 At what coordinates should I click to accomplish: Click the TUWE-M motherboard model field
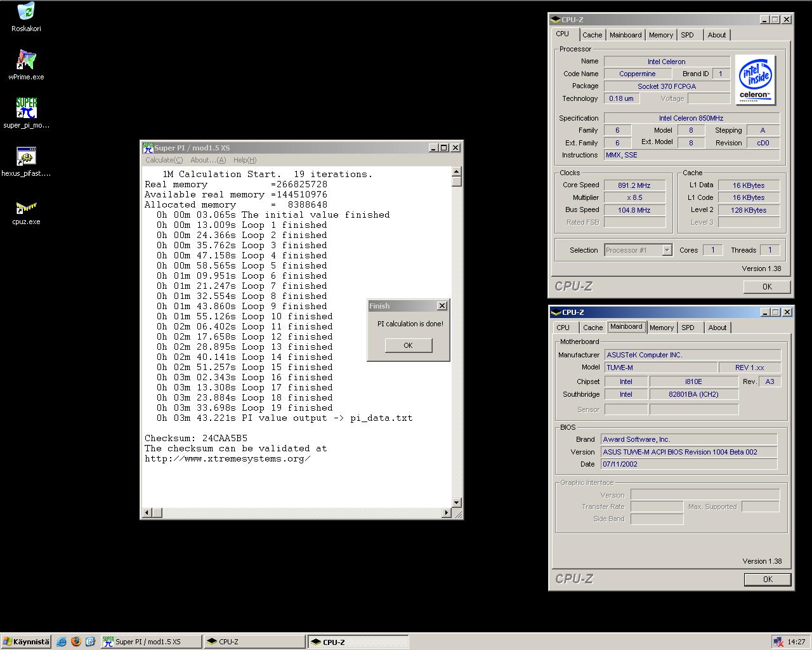(660, 368)
